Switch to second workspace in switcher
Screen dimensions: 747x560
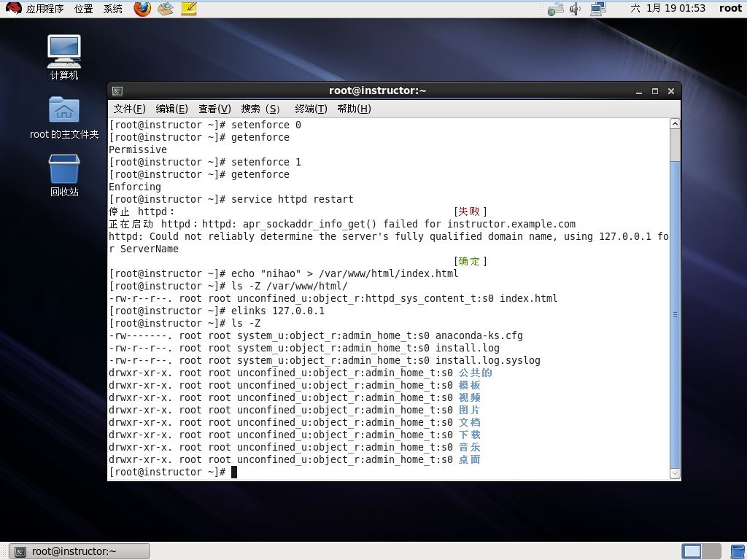(x=711, y=551)
